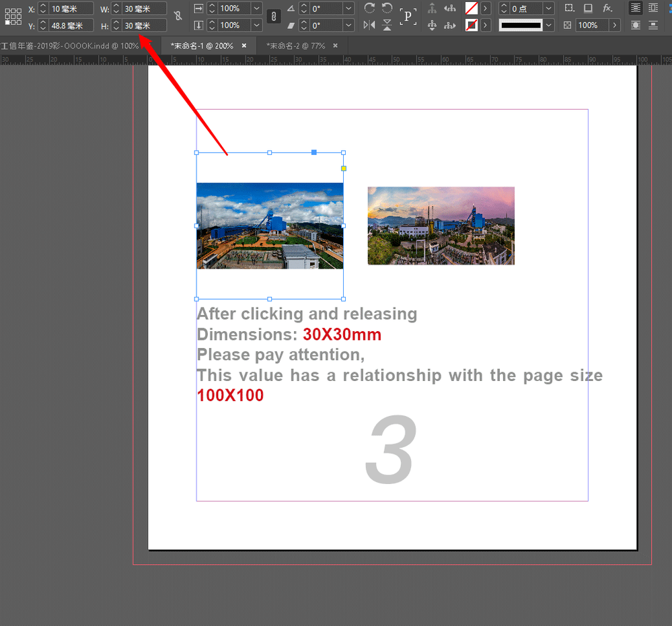672x626 pixels.
Task: Rotate the frame 90° counter-clockwise
Action: click(387, 8)
